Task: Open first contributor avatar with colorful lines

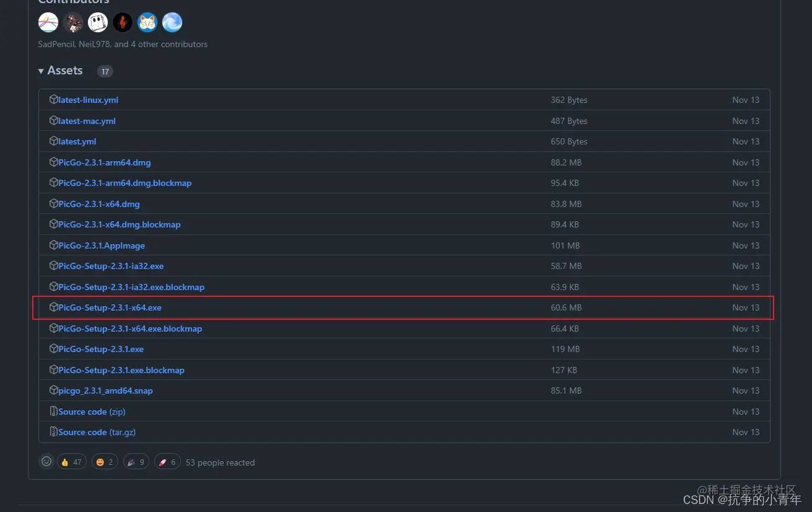Action: (x=48, y=23)
